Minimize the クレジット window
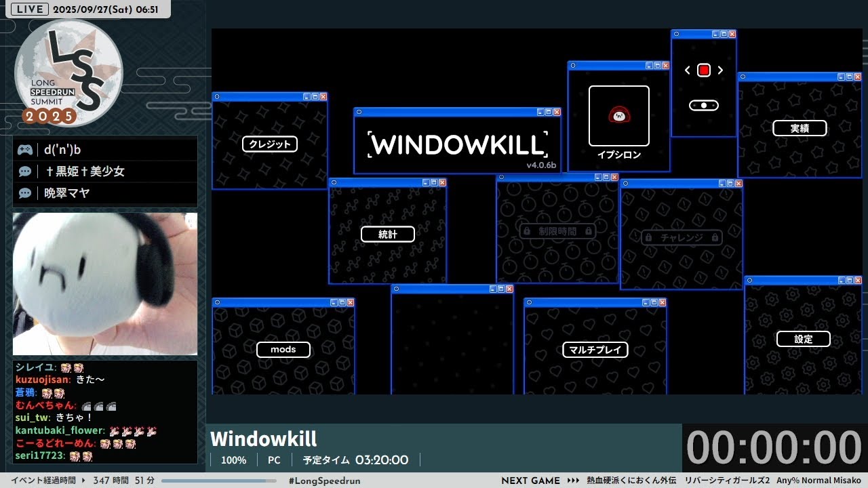The width and height of the screenshot is (868, 488). (307, 97)
